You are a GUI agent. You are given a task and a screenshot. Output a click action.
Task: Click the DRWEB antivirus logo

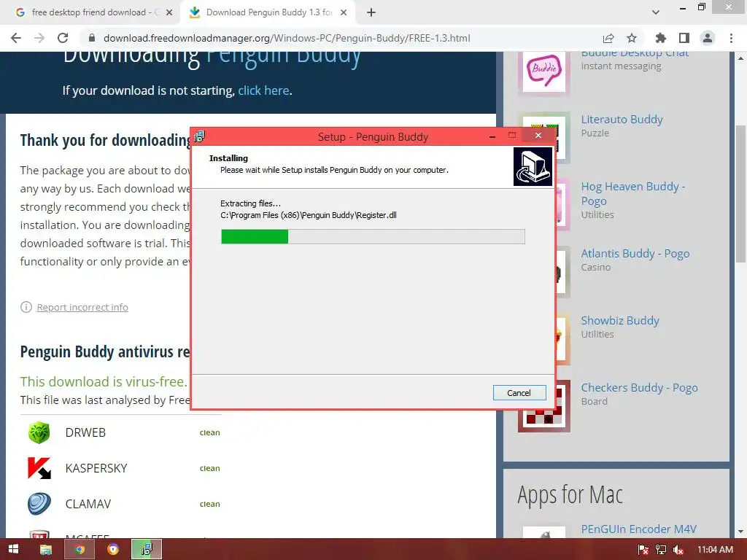point(39,432)
